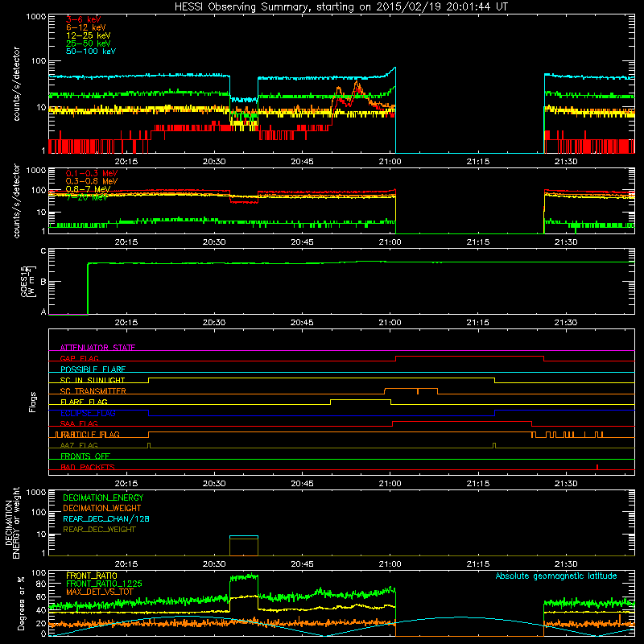This screenshot has width=644, height=644.
Task: Click the DECIMATION_ENERGY legend label
Action: [x=103, y=497]
